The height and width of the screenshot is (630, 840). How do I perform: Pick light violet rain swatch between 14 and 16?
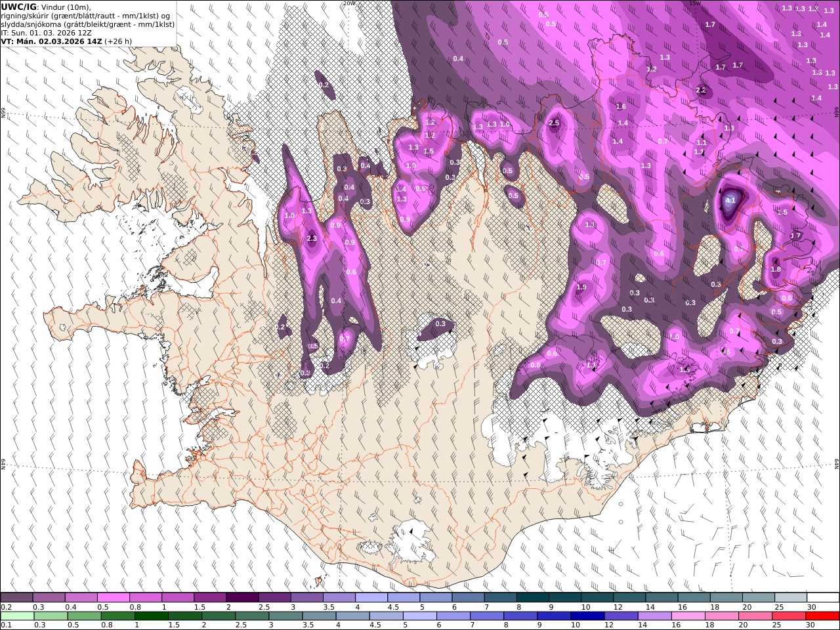(x=654, y=616)
